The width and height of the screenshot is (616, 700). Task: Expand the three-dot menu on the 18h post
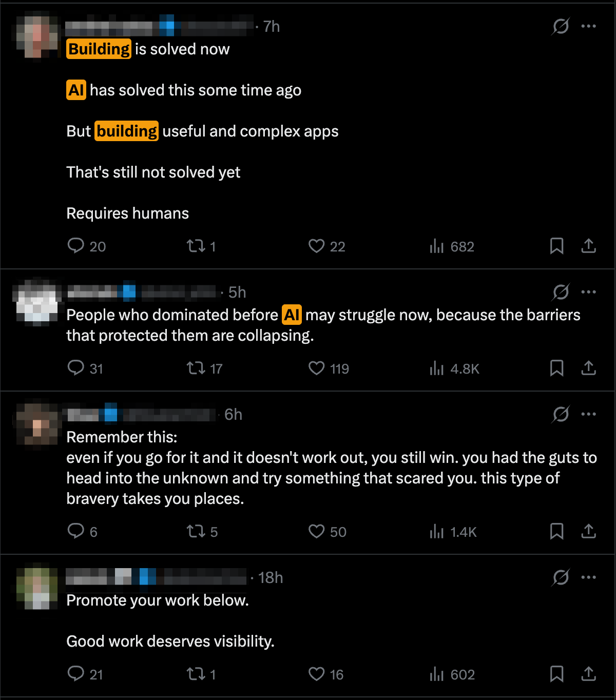pyautogui.click(x=588, y=577)
